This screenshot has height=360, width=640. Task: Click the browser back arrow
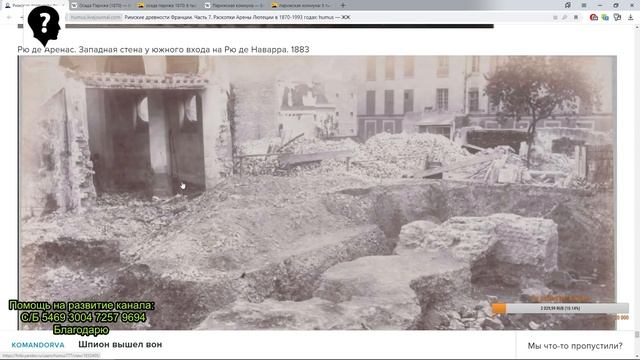(9, 17)
